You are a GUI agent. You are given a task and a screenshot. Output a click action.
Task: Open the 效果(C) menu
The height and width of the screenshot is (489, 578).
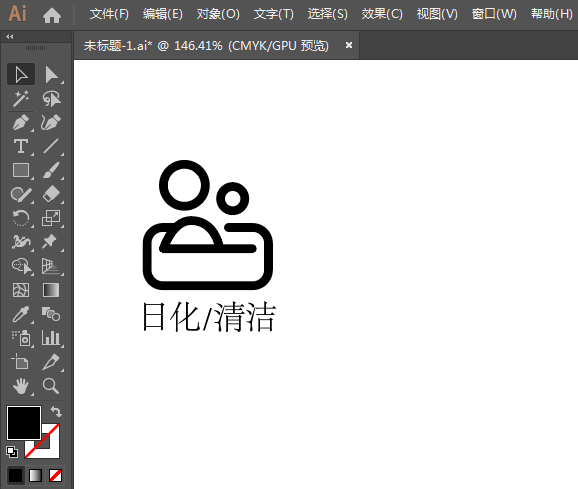coord(382,14)
